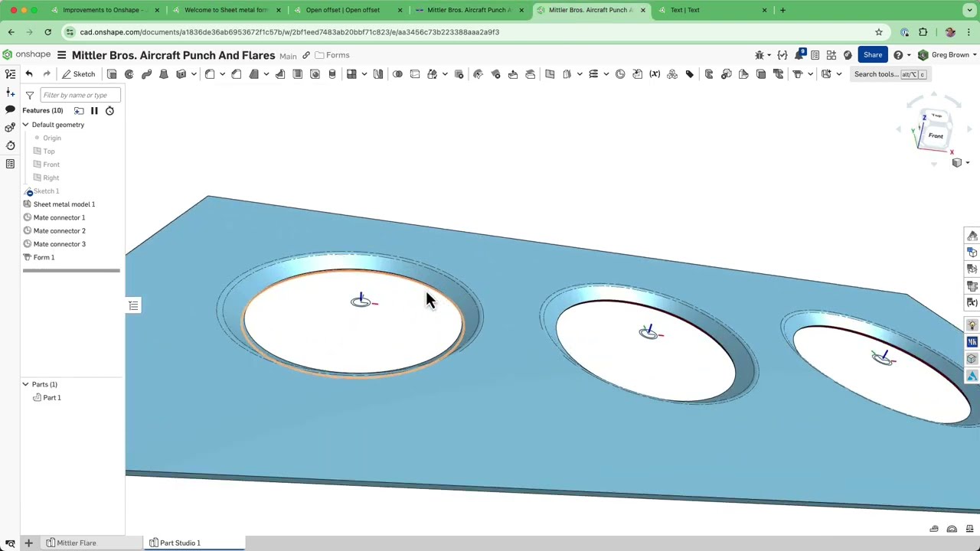Image resolution: width=980 pixels, height=551 pixels.
Task: Expand the Fillet tool dropdown arrow
Action: click(222, 74)
